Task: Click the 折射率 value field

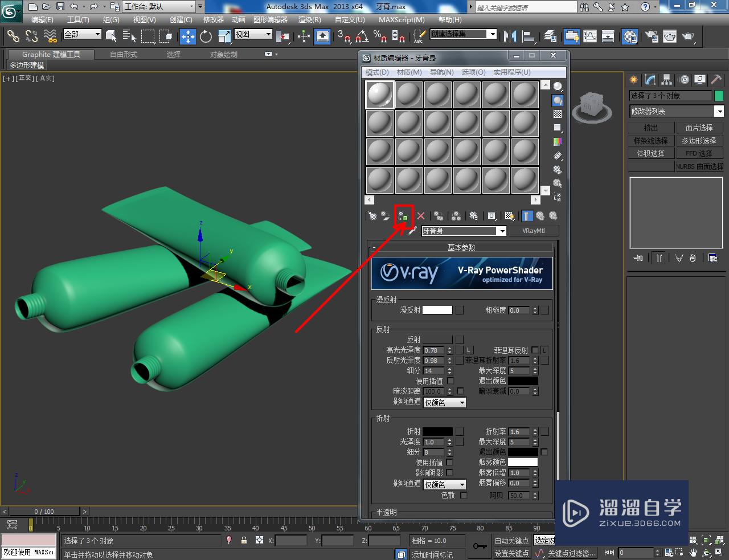Action: 519,431
